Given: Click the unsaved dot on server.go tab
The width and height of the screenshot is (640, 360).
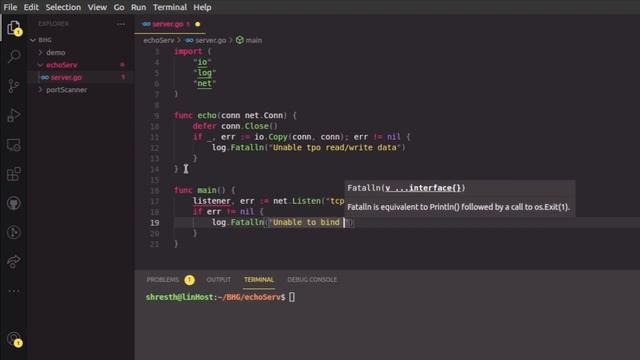Looking at the screenshot, I should click(x=198, y=24).
